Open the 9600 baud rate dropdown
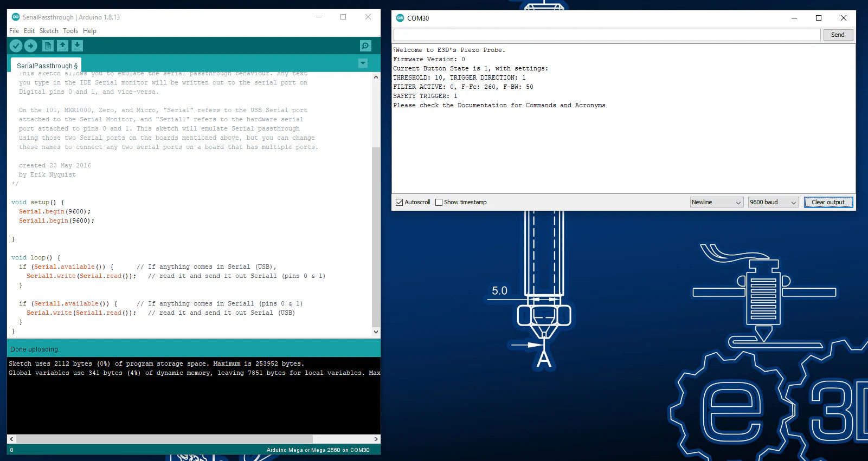The width and height of the screenshot is (868, 461). point(773,202)
